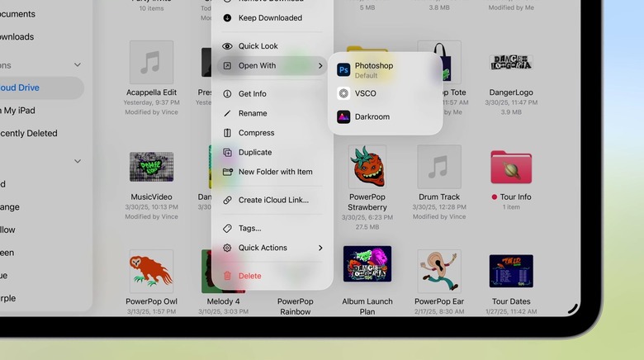Image resolution: width=644 pixels, height=360 pixels.
Task: Select Compress menu entry
Action: coord(272,133)
